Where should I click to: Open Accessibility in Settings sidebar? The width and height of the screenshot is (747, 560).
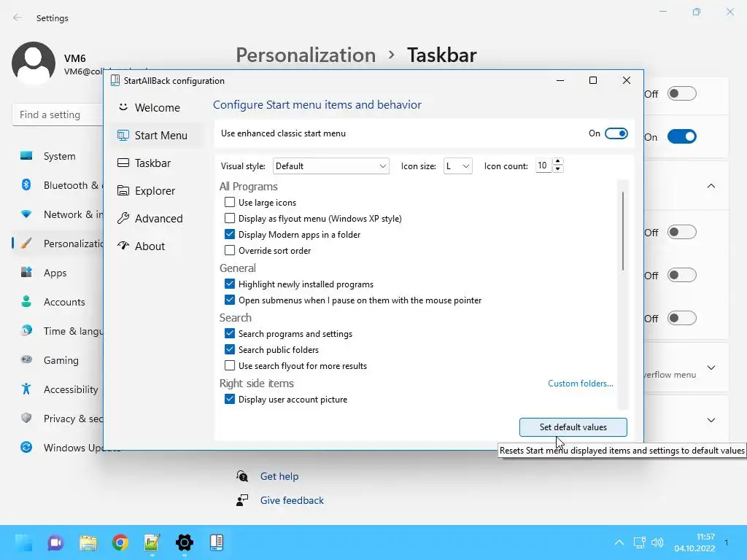[x=58, y=389]
